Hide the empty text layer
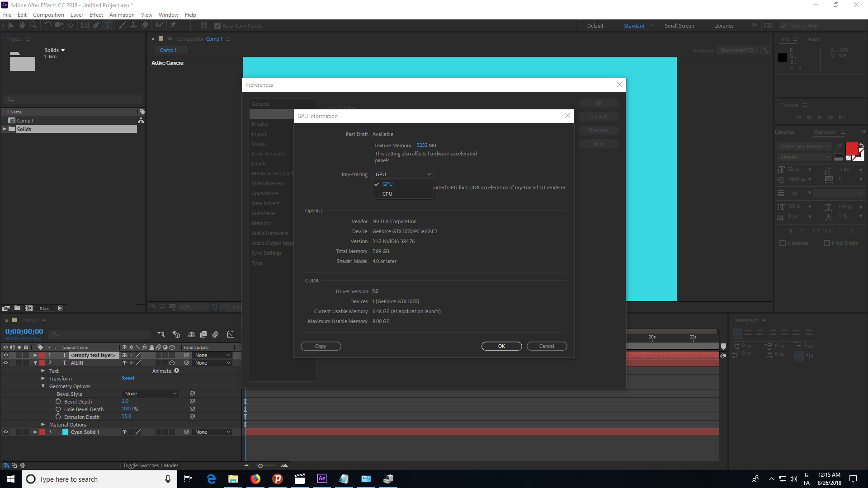Image resolution: width=868 pixels, height=488 pixels. 6,355
